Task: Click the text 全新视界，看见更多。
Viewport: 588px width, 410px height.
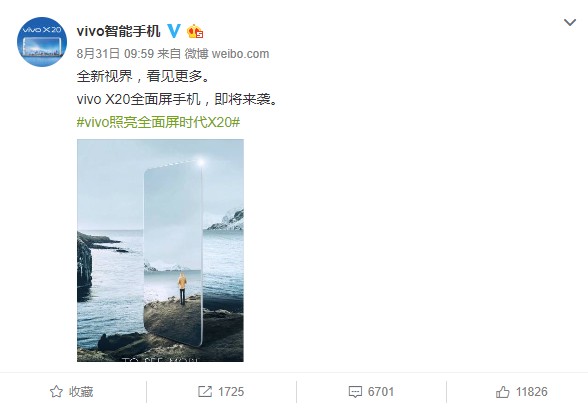Action: 143,77
